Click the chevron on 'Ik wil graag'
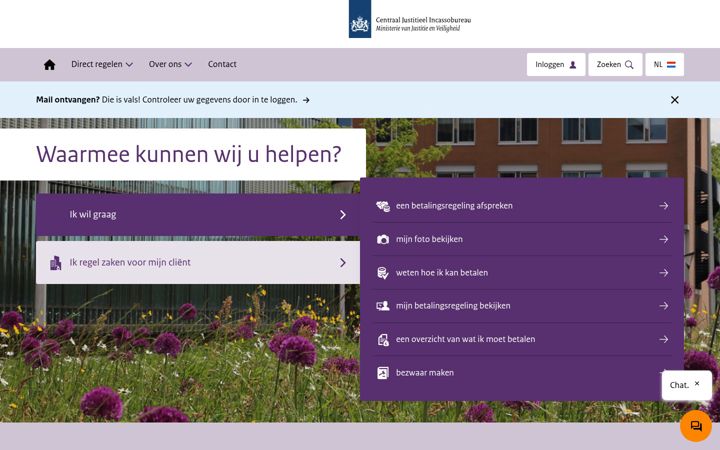 click(343, 214)
